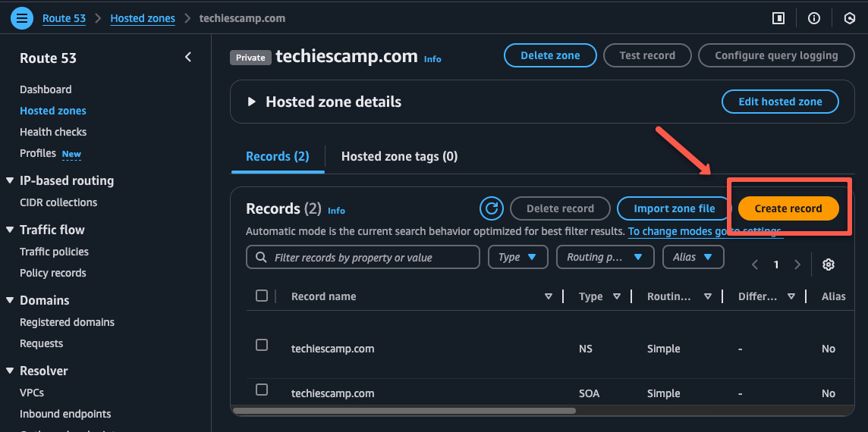Open VPCs in sidebar
The height and width of the screenshot is (432, 868).
tap(32, 393)
